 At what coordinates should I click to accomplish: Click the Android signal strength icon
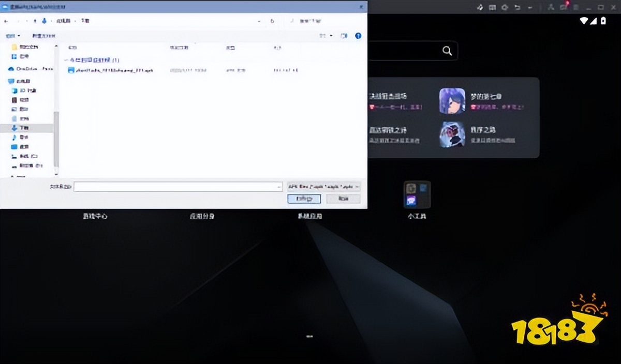tap(594, 21)
